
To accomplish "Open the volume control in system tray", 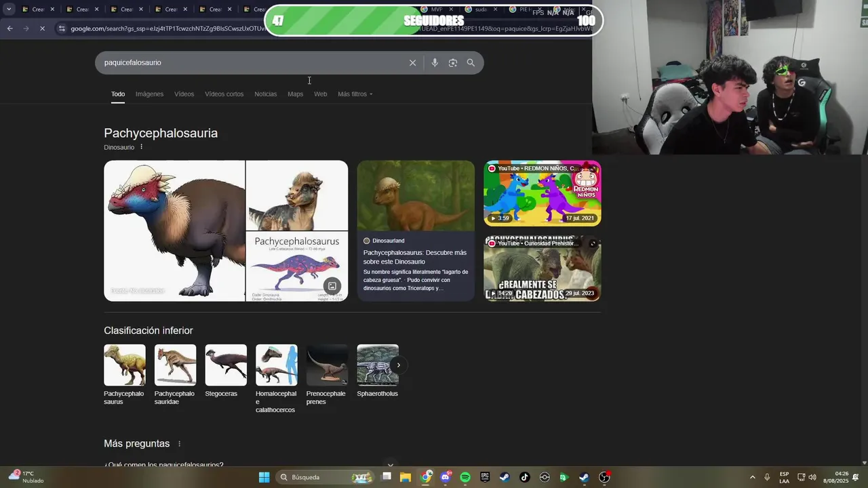I will pos(812,477).
